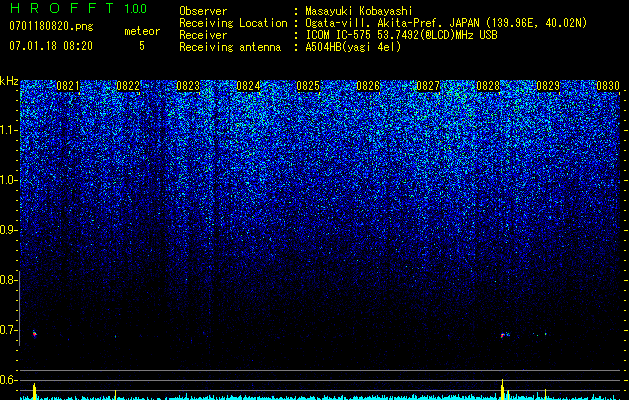
Task: Click the kHz axis unit label
Action: tap(9, 81)
